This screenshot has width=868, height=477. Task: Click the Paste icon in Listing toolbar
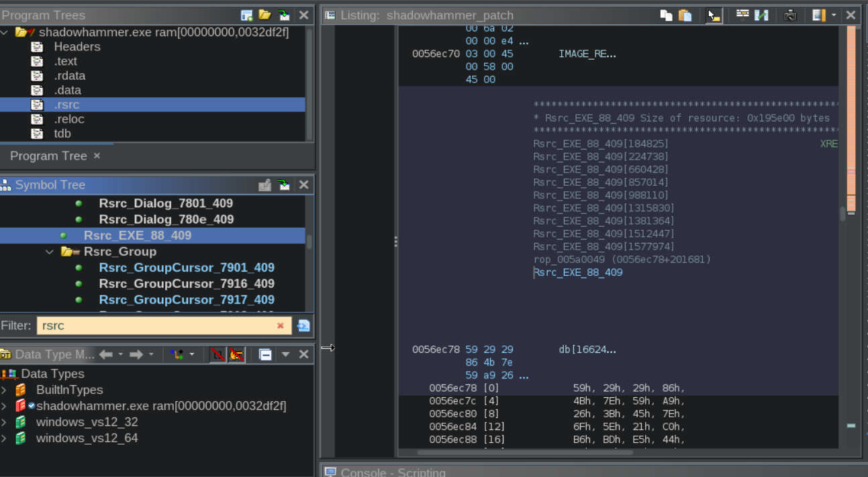[x=685, y=15]
